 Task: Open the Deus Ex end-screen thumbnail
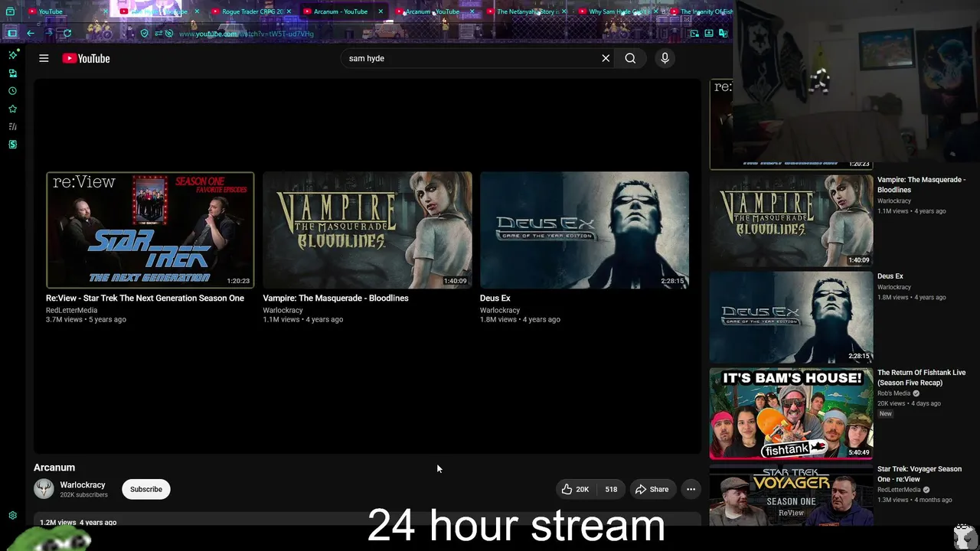pyautogui.click(x=584, y=230)
